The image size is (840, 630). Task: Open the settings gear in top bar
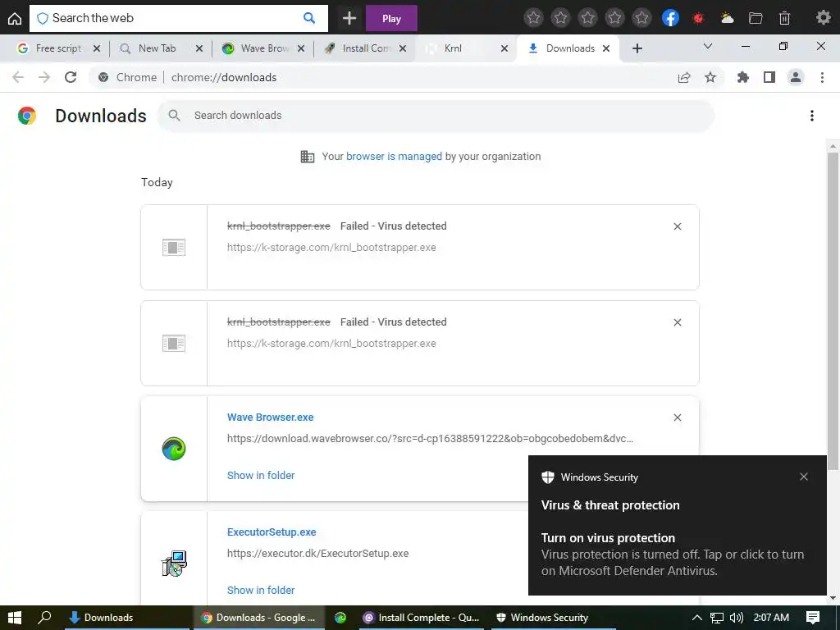[x=823, y=18]
